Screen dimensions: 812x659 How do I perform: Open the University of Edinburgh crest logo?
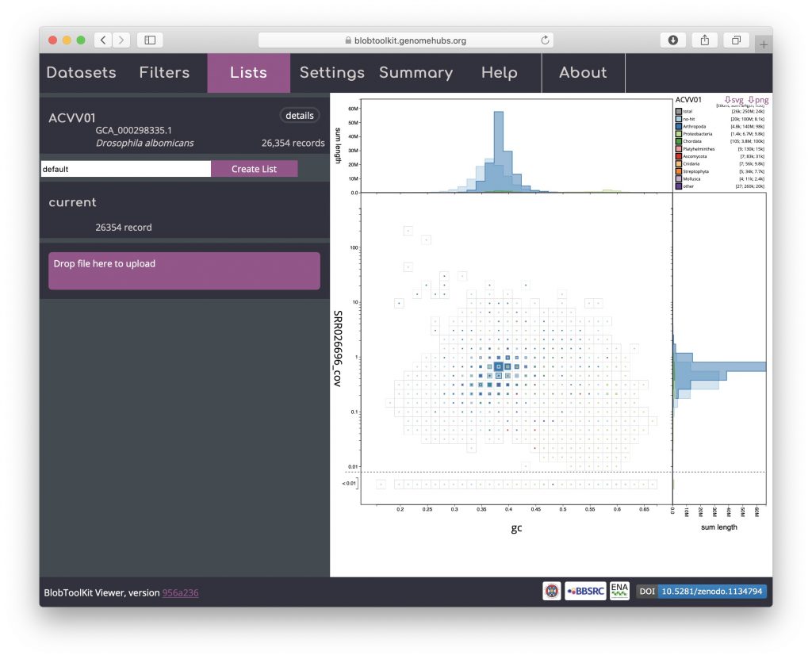point(551,592)
